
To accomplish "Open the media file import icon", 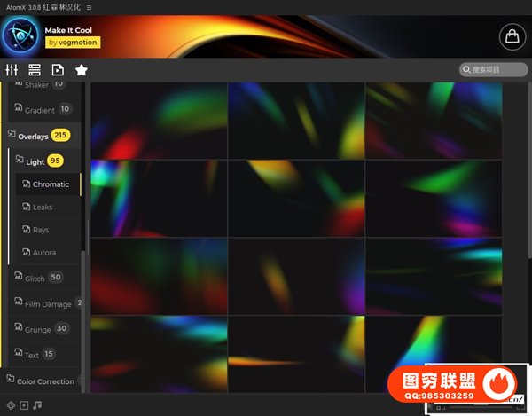I will point(58,70).
